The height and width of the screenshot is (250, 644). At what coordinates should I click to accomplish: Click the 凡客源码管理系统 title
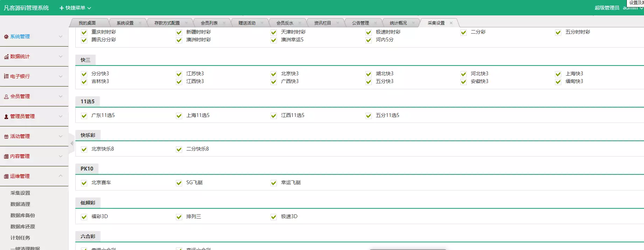pyautogui.click(x=26, y=8)
